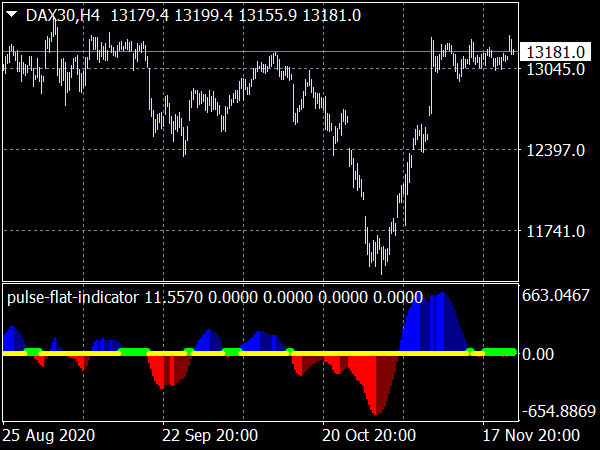The height and width of the screenshot is (450, 600).
Task: Select the OHLC values 13179.4 13199.4 13155.9 13181.0
Action: pos(236,16)
